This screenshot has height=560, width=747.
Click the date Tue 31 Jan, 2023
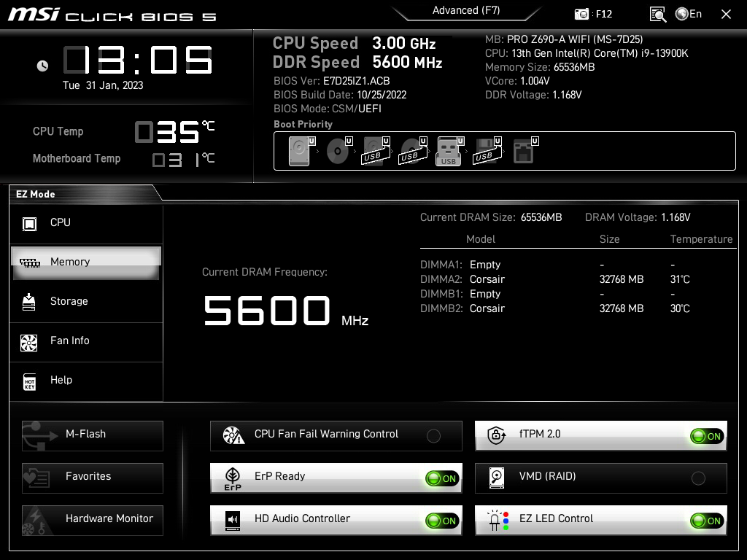pyautogui.click(x=103, y=85)
